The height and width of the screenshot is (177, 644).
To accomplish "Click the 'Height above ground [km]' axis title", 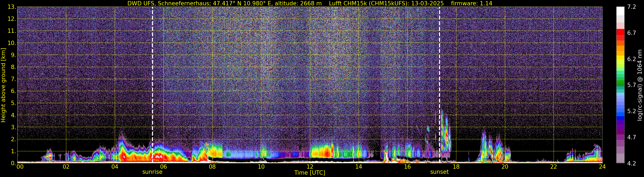I will tap(3, 85).
